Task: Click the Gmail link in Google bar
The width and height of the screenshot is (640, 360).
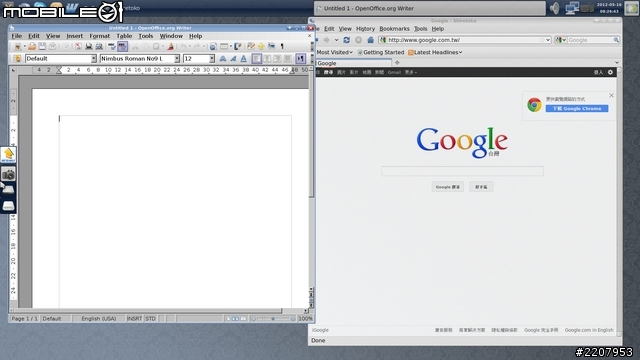Action: (x=394, y=72)
